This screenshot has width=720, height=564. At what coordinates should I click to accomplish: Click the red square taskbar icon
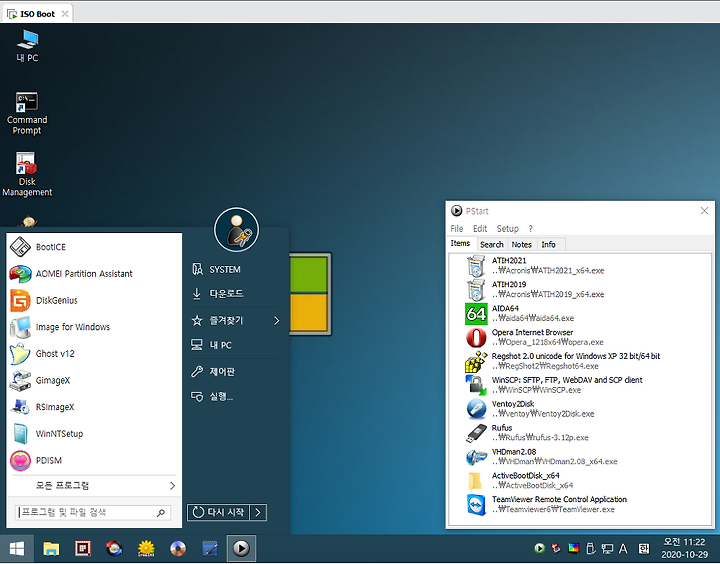click(x=83, y=548)
